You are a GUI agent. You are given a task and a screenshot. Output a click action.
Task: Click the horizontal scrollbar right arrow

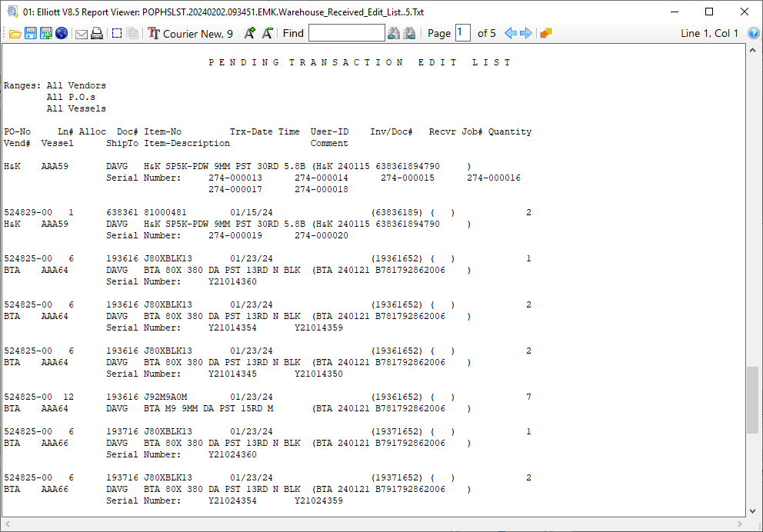point(740,524)
